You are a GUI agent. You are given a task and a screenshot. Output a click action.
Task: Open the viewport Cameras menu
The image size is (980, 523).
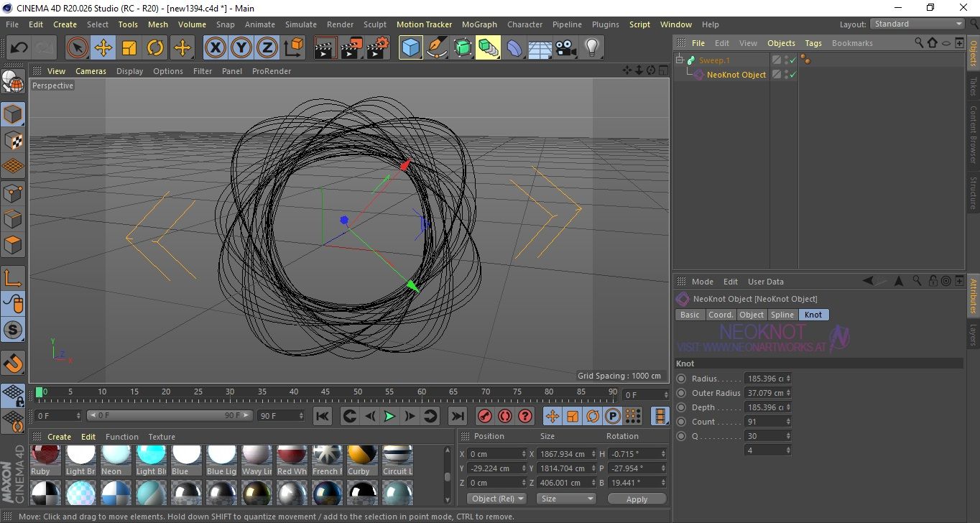tap(91, 71)
